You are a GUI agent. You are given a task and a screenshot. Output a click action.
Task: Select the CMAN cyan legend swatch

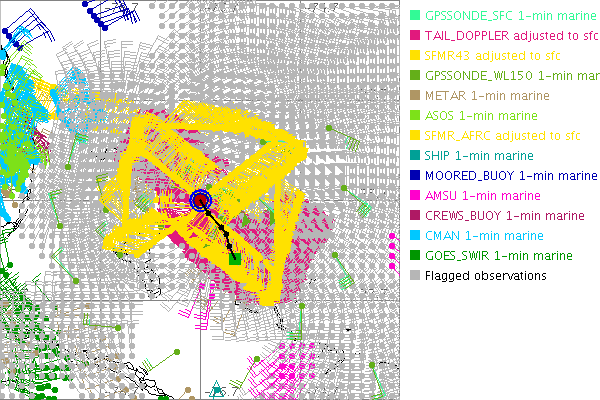point(414,236)
